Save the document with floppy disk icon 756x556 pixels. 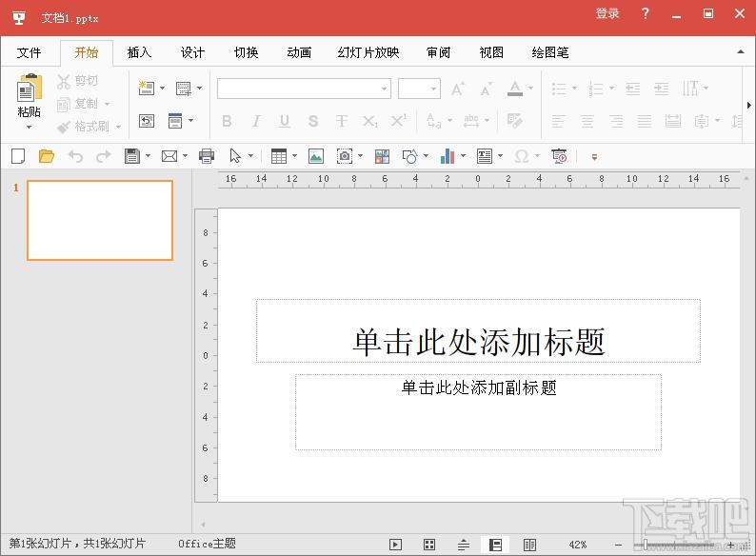(x=131, y=156)
